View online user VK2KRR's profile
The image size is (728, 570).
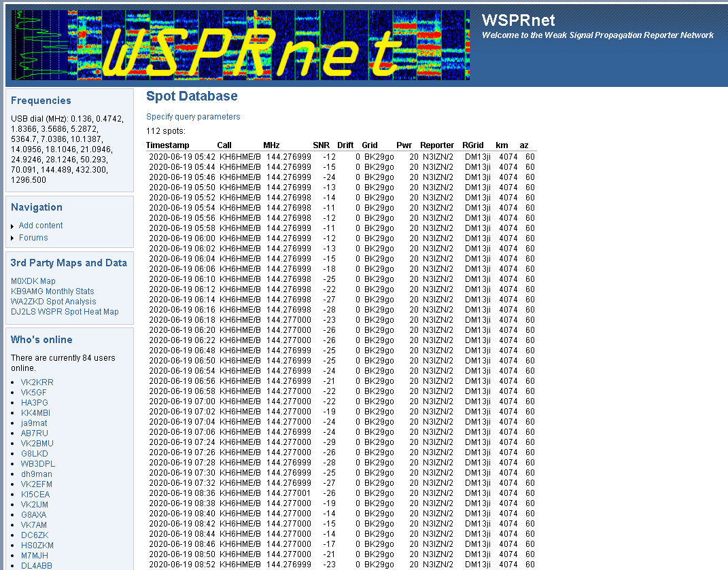click(37, 382)
